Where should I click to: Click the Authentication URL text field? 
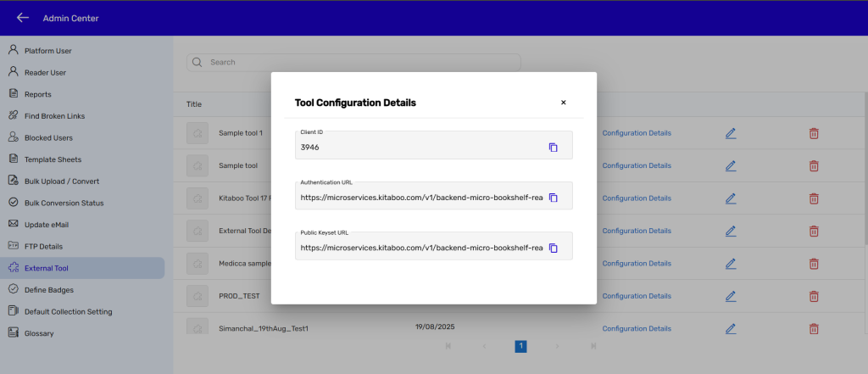(x=420, y=198)
